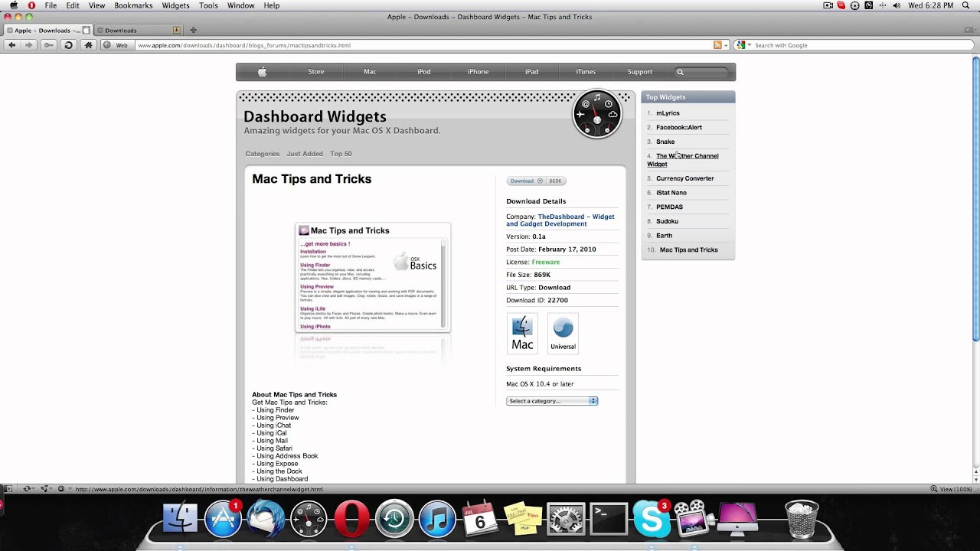Click the Universal binary icon
980x551 pixels.
[563, 333]
